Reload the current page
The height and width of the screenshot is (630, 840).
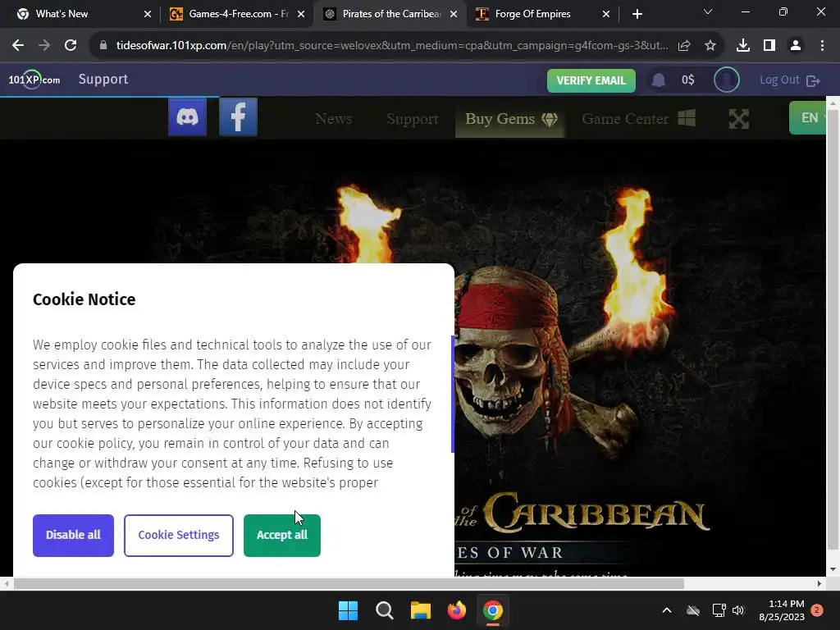pos(71,46)
